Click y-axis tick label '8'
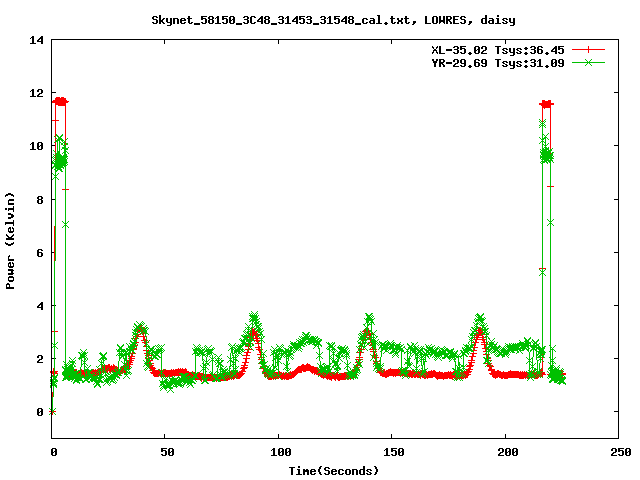Screen dimensions: 640x480 40,200
